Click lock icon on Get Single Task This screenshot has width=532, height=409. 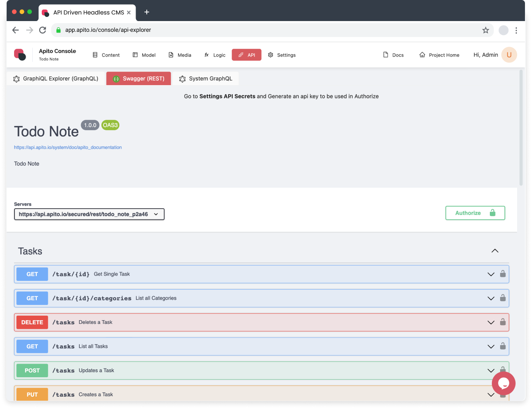[x=503, y=274]
